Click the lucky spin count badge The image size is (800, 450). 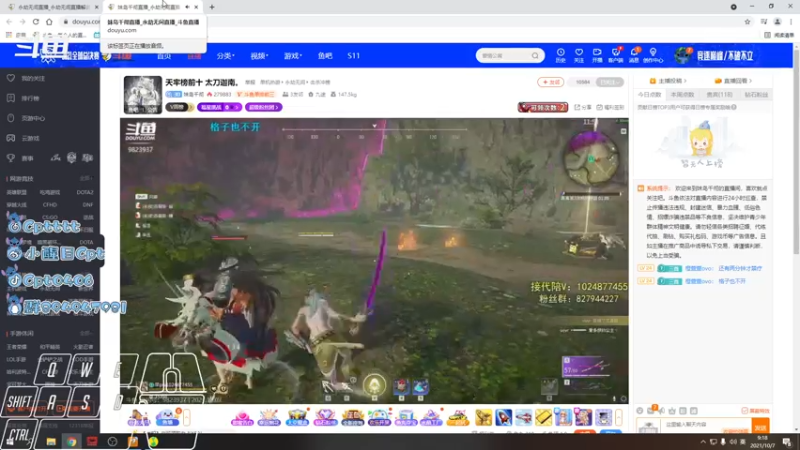(x=543, y=107)
